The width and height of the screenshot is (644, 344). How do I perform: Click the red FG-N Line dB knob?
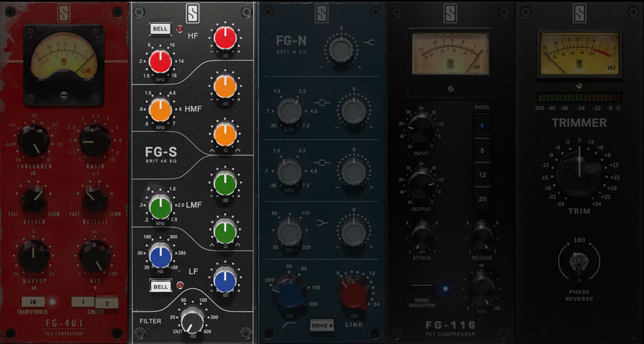[x=354, y=294]
